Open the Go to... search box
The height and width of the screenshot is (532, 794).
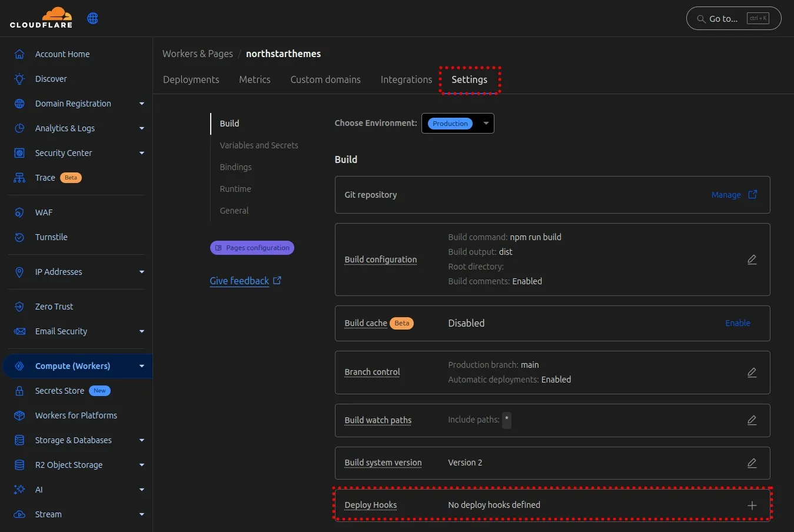tap(733, 18)
